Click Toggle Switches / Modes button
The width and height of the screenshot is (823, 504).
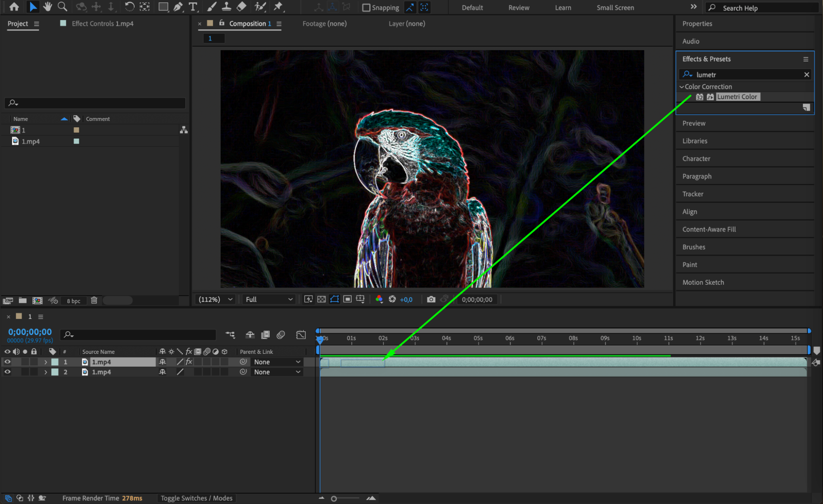(196, 498)
